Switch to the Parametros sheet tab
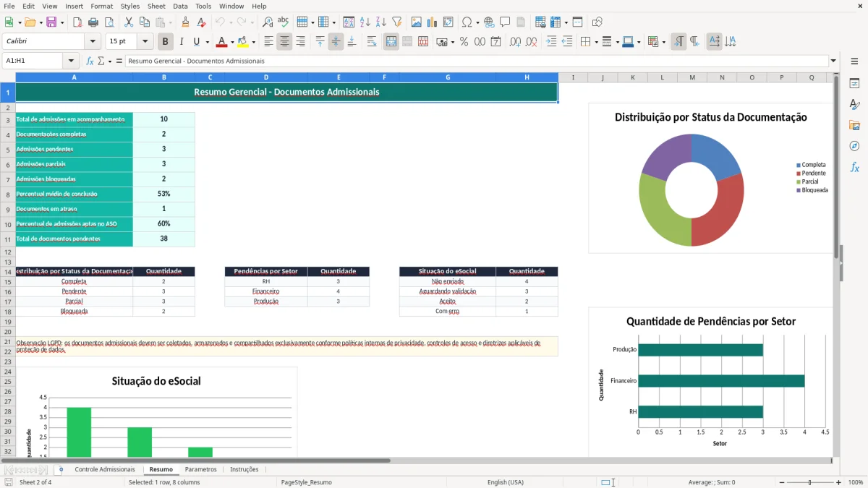868x488 pixels. [x=200, y=469]
